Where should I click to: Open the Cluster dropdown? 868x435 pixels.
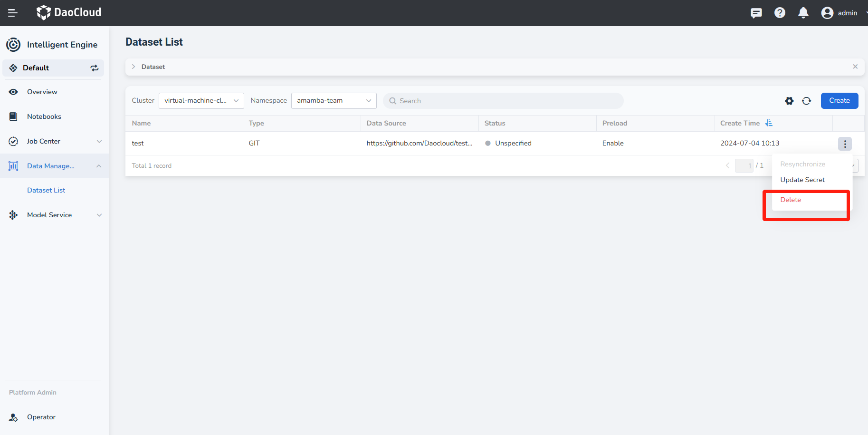(201, 101)
